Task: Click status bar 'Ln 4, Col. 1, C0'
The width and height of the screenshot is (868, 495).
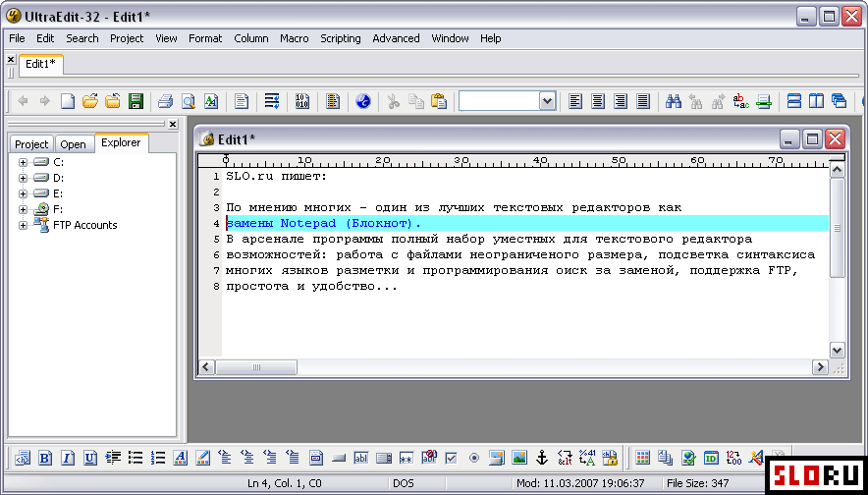Action: click(x=284, y=483)
